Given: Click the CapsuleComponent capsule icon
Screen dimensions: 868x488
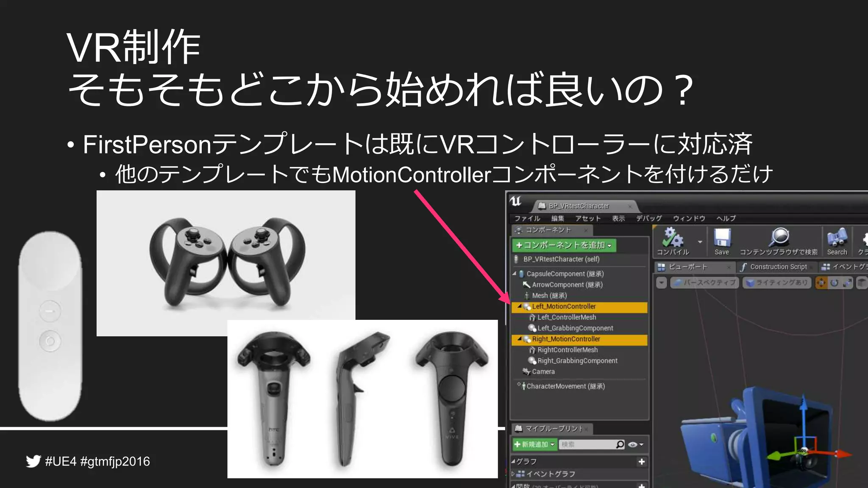Looking at the screenshot, I should (x=522, y=274).
